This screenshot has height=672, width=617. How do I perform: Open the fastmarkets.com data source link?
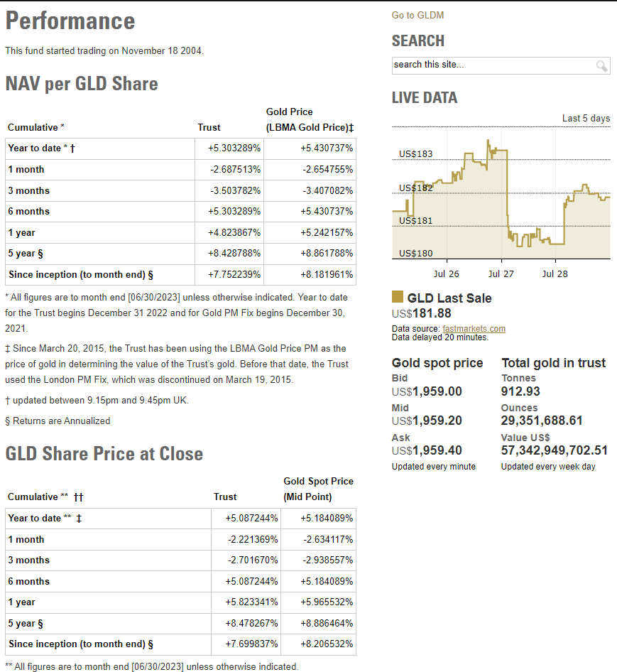474,329
